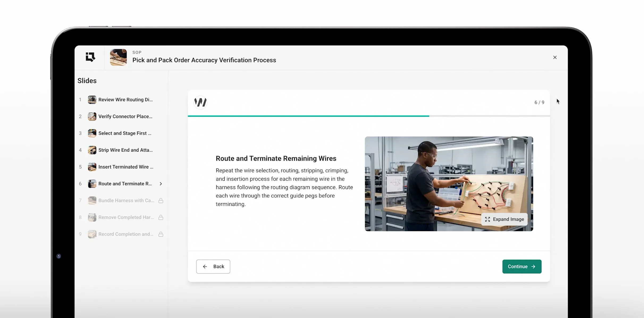Close the SOP viewer with the X
644x318 pixels.
point(555,57)
